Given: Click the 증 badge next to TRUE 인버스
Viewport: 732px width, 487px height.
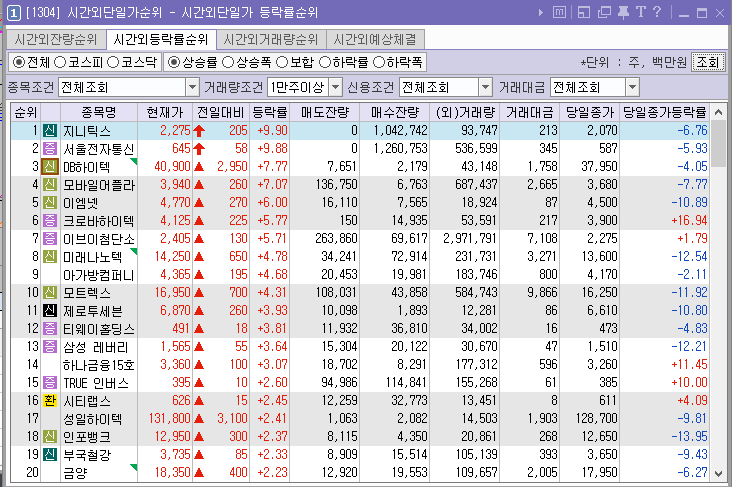Looking at the screenshot, I should click(50, 383).
